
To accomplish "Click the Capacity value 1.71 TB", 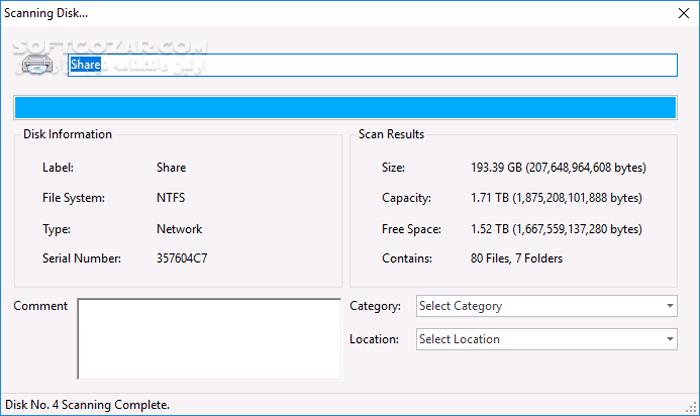I will pyautogui.click(x=556, y=198).
